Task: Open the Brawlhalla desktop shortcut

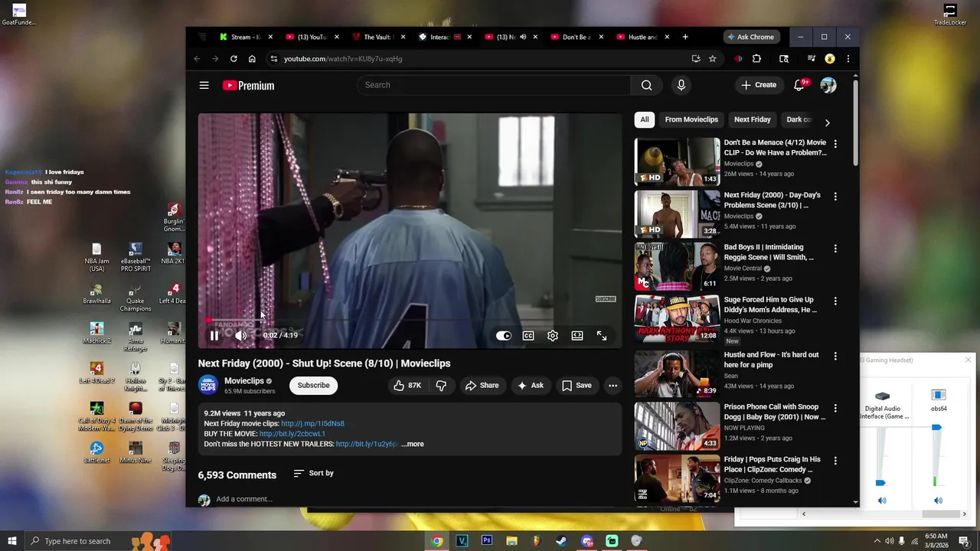Action: [x=96, y=294]
